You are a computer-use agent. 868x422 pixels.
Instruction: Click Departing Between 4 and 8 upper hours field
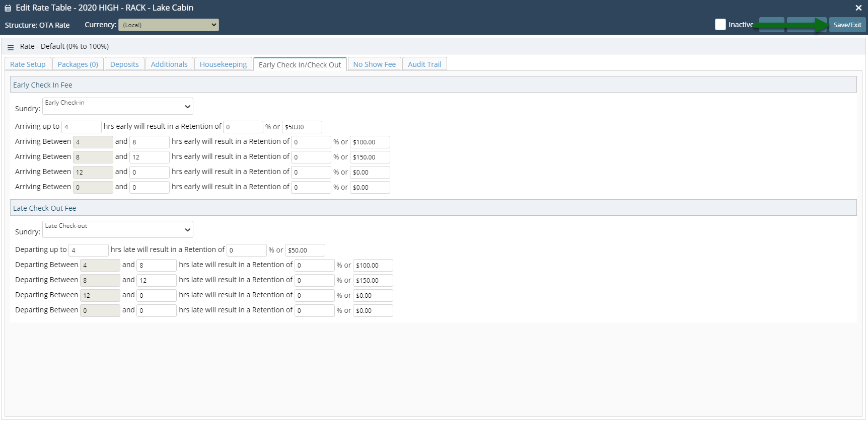click(157, 265)
